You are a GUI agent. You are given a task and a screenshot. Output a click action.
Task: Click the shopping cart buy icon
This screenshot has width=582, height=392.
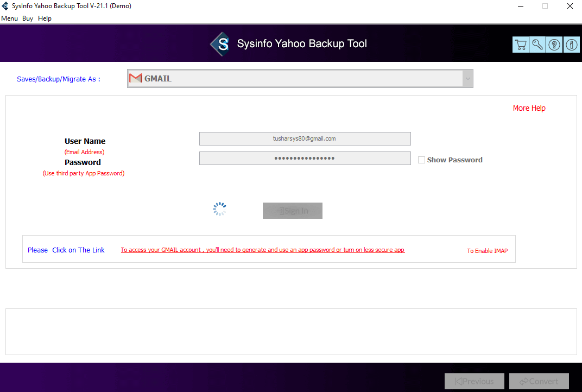(x=521, y=45)
